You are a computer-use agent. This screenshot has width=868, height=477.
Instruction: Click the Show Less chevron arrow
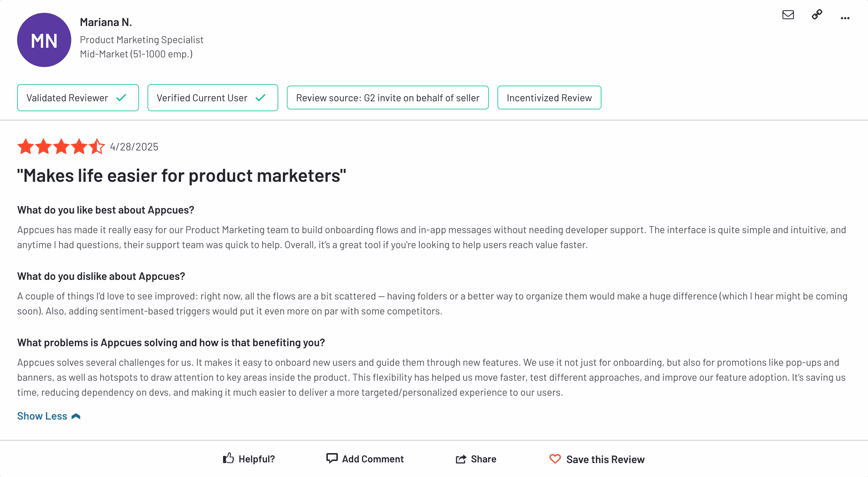76,416
